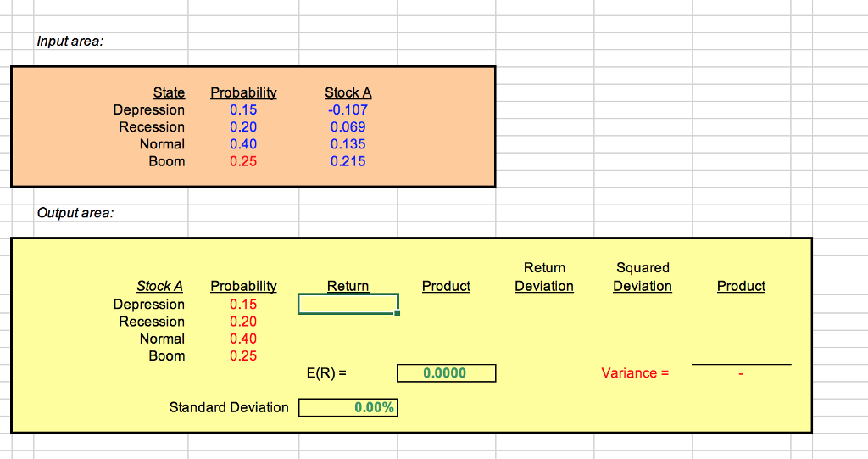Select blue probability cell 0.40
868x459 pixels.
243,144
